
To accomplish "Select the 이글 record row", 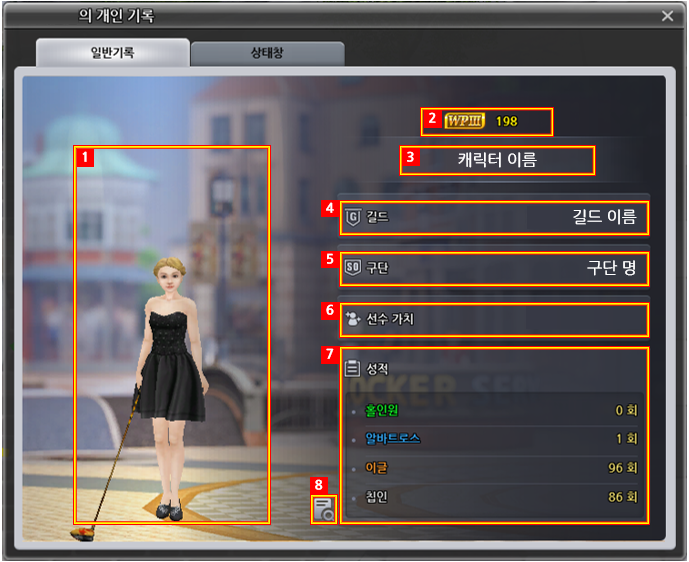I will (494, 468).
